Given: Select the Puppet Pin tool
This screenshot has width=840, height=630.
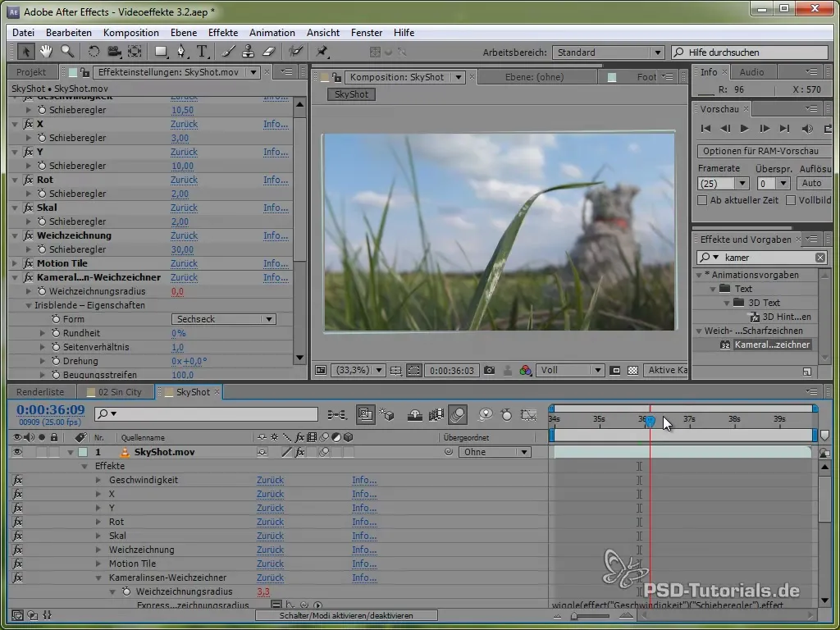Looking at the screenshot, I should pyautogui.click(x=322, y=52).
